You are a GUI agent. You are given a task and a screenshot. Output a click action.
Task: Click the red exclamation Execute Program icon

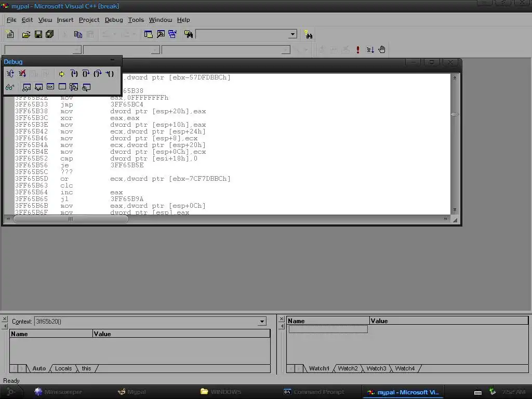[357, 49]
